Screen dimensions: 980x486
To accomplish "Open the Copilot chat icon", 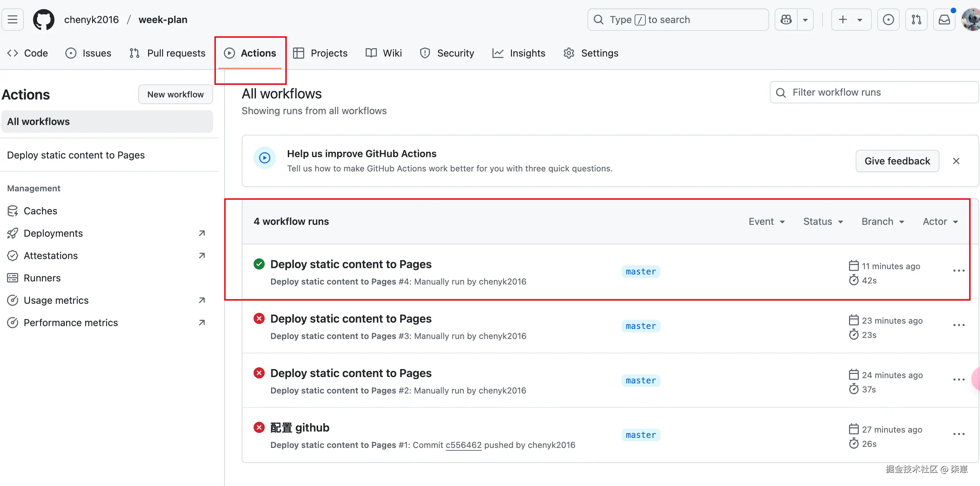I will click(x=786, y=20).
